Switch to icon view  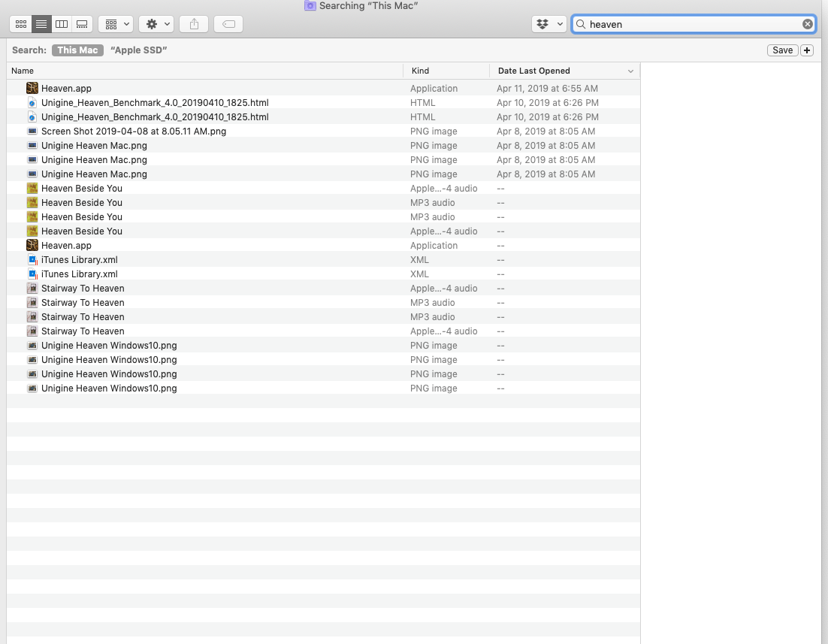[21, 24]
